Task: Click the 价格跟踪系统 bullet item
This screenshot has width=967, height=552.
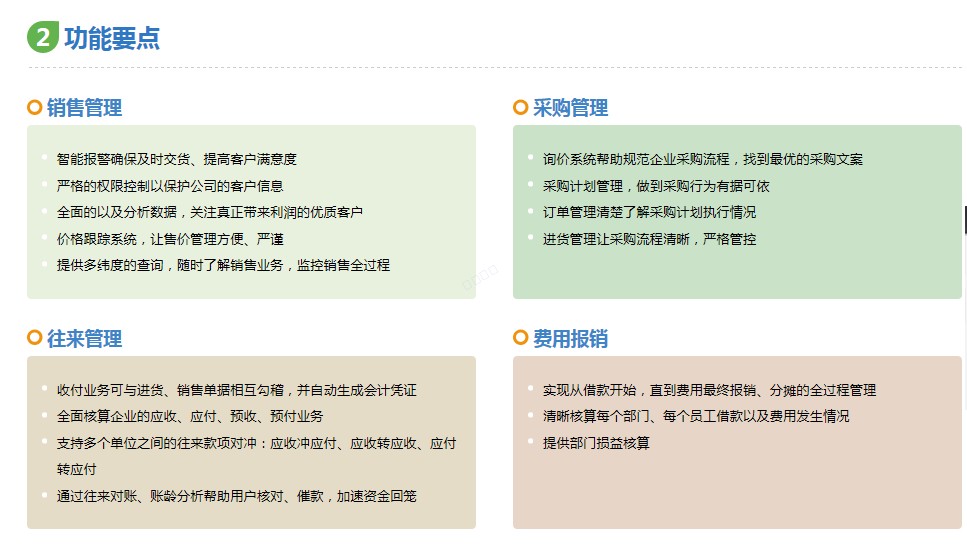Action: [x=170, y=239]
